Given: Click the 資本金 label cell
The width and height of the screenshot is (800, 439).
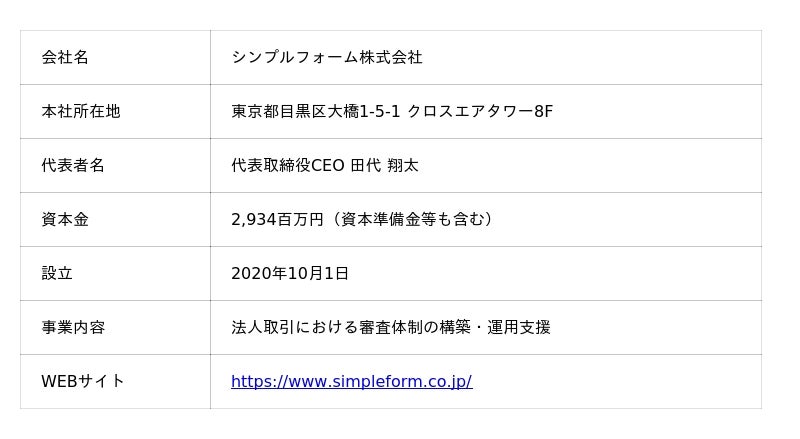Looking at the screenshot, I should (65, 219).
